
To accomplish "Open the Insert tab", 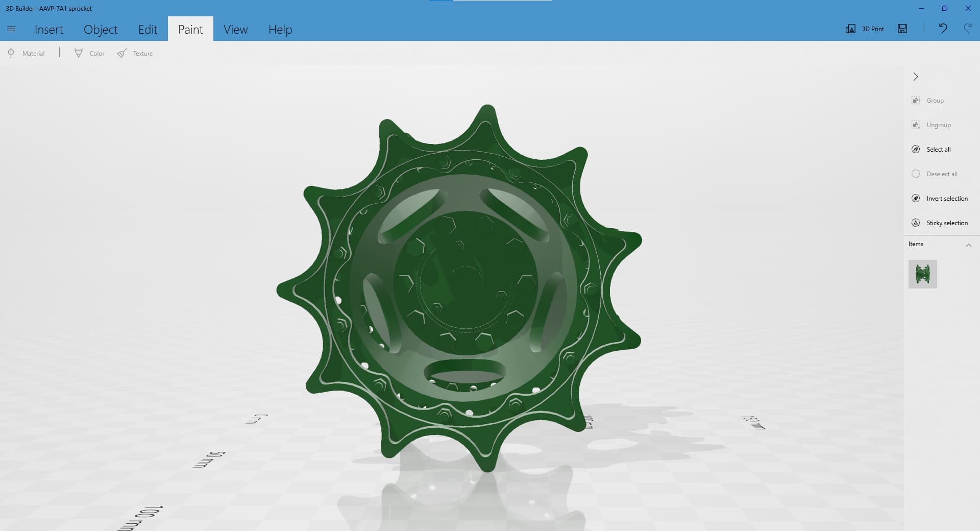I will click(x=49, y=30).
